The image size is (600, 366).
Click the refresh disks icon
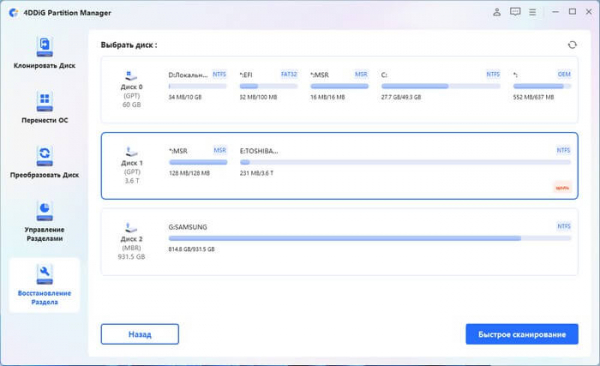click(572, 45)
